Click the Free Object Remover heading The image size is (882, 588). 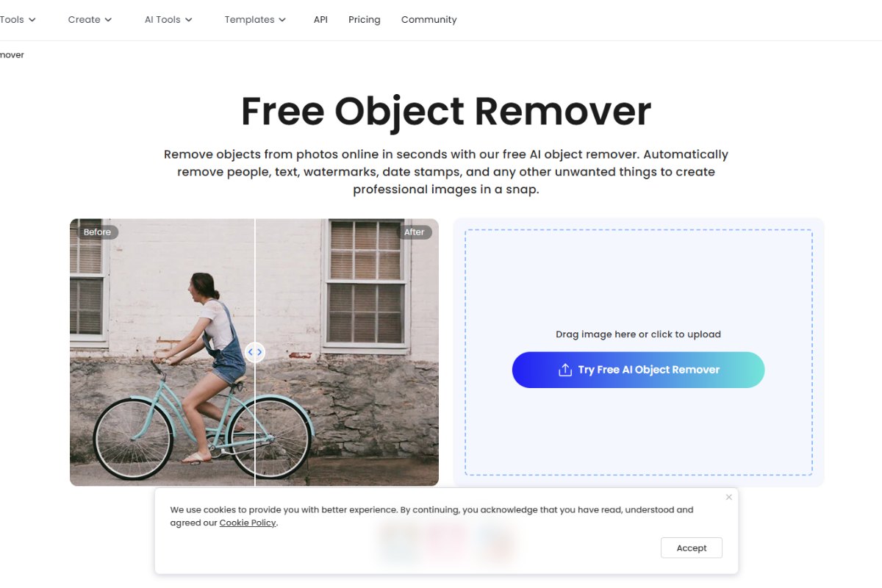tap(446, 111)
